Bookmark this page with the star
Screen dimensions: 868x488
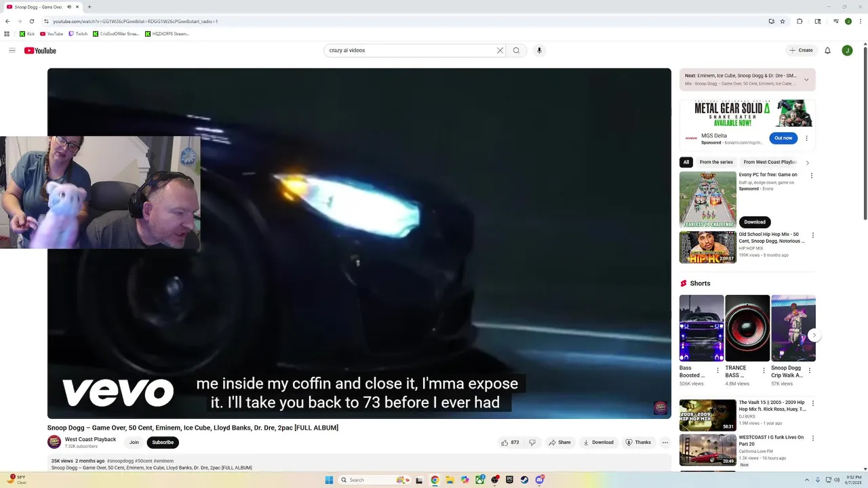(783, 21)
